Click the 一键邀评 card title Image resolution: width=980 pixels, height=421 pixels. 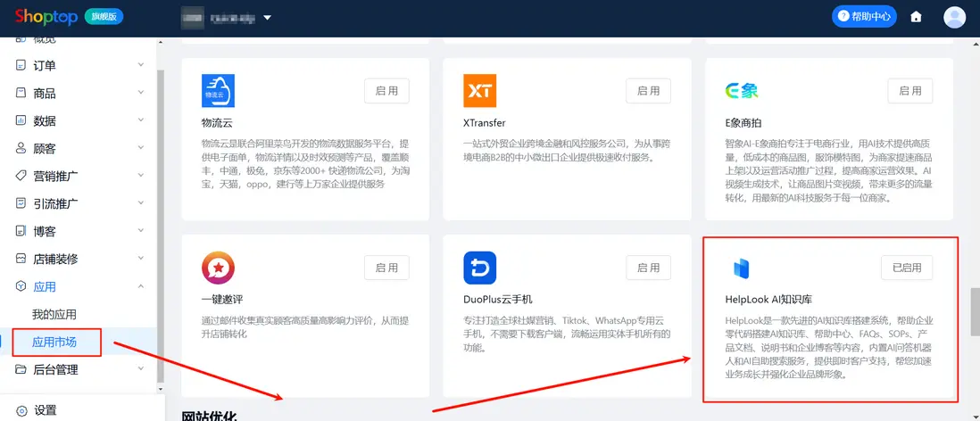click(x=222, y=299)
